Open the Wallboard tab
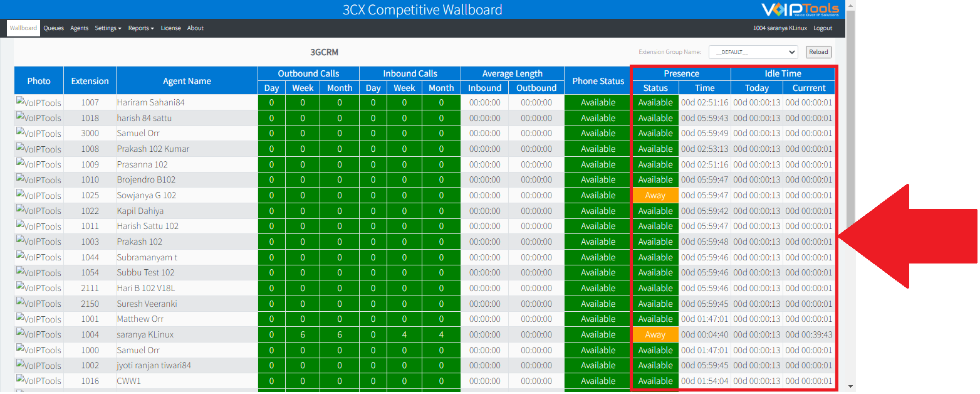This screenshot has width=980, height=394. (24, 28)
